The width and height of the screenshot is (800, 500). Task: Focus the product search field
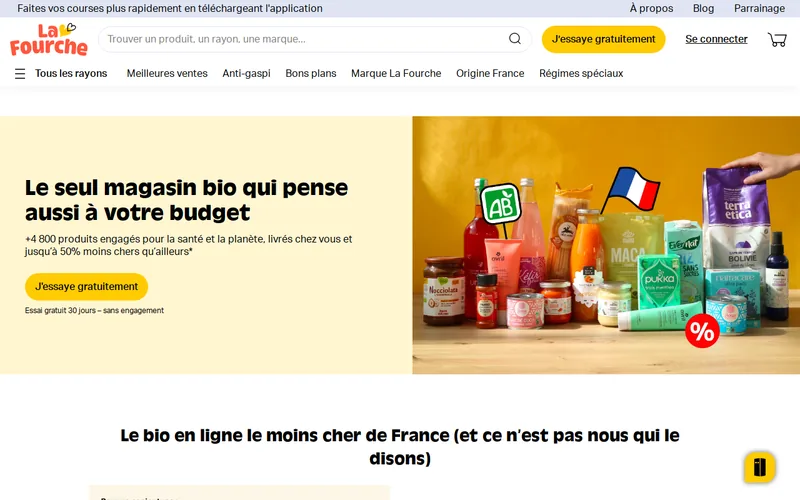click(x=315, y=39)
